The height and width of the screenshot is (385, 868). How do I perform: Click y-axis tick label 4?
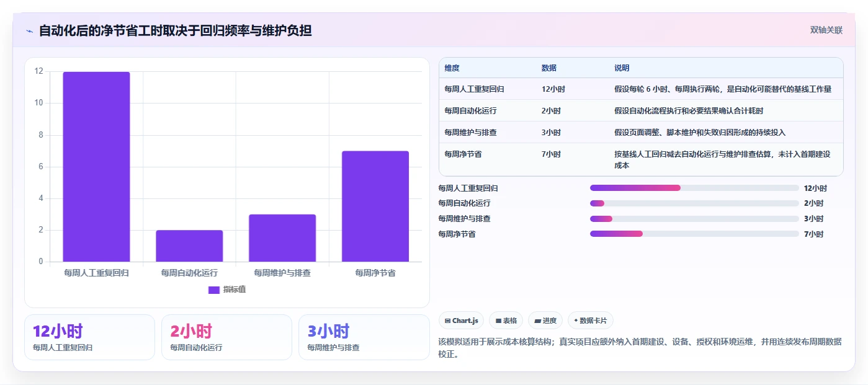point(41,198)
